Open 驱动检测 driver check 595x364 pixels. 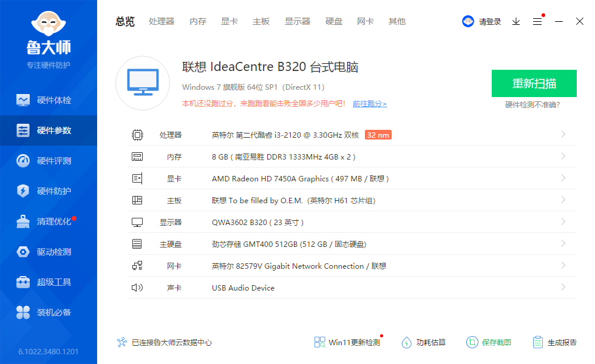pyautogui.click(x=49, y=252)
